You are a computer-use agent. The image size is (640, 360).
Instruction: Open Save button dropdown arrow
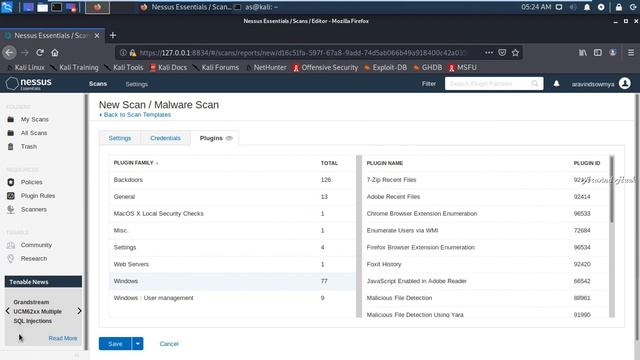[138, 344]
